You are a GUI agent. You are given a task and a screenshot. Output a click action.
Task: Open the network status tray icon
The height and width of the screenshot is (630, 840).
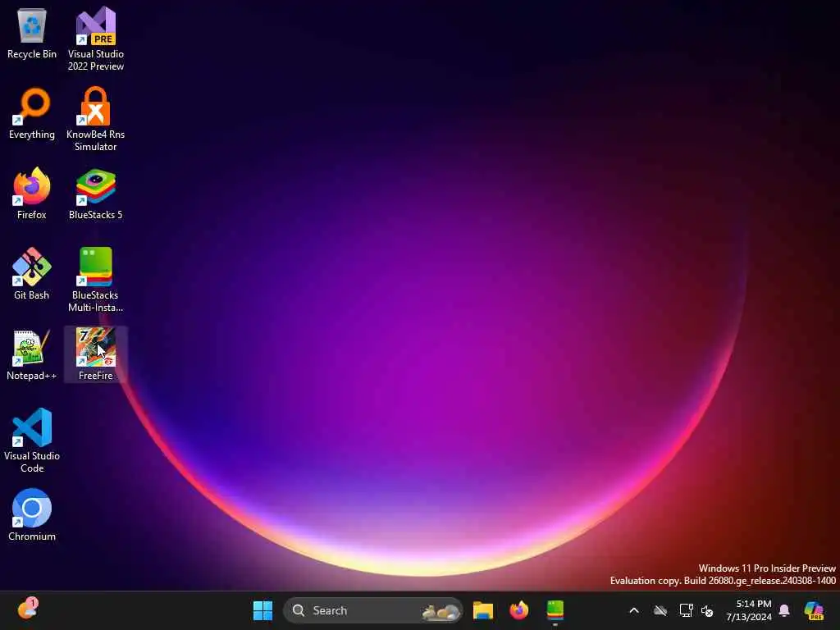click(687, 610)
